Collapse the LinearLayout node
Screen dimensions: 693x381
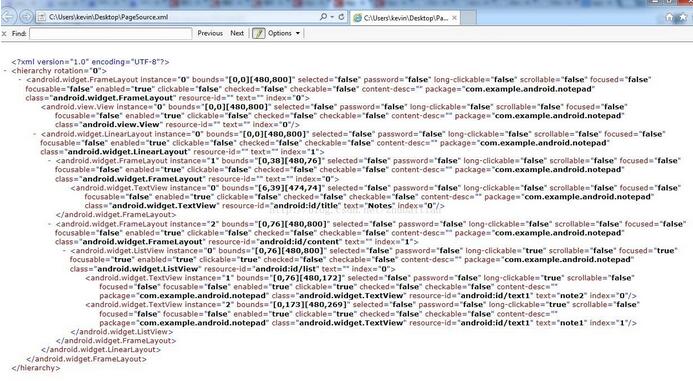tap(34, 133)
